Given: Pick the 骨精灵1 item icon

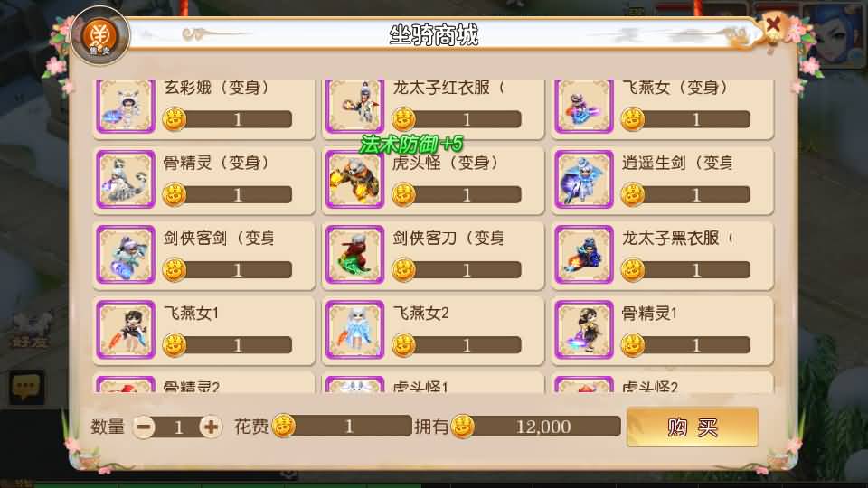Looking at the screenshot, I should point(584,330).
